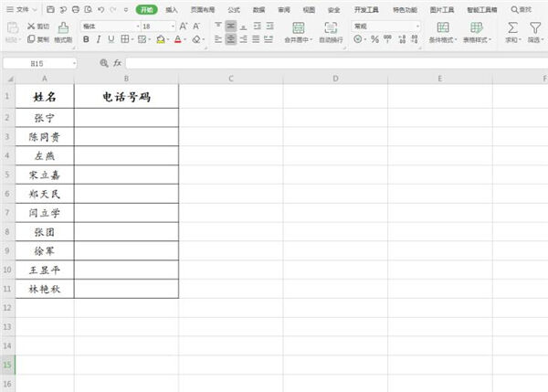Toggle Bold formatting

click(x=86, y=39)
